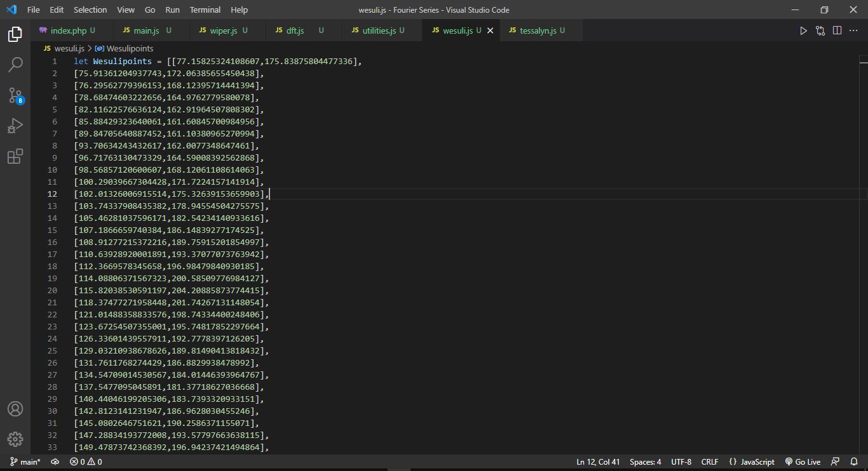Image resolution: width=868 pixels, height=471 pixels.
Task: Click the Open Changes compare icon
Action: point(820,30)
